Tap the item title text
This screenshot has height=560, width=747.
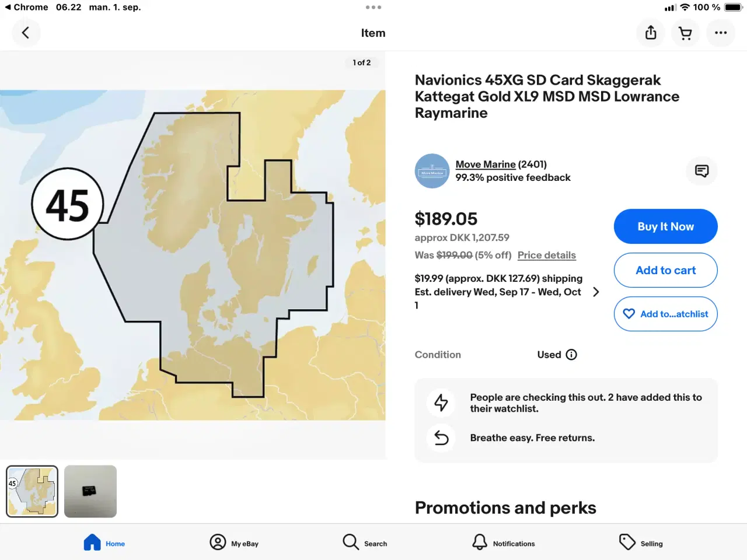(547, 96)
